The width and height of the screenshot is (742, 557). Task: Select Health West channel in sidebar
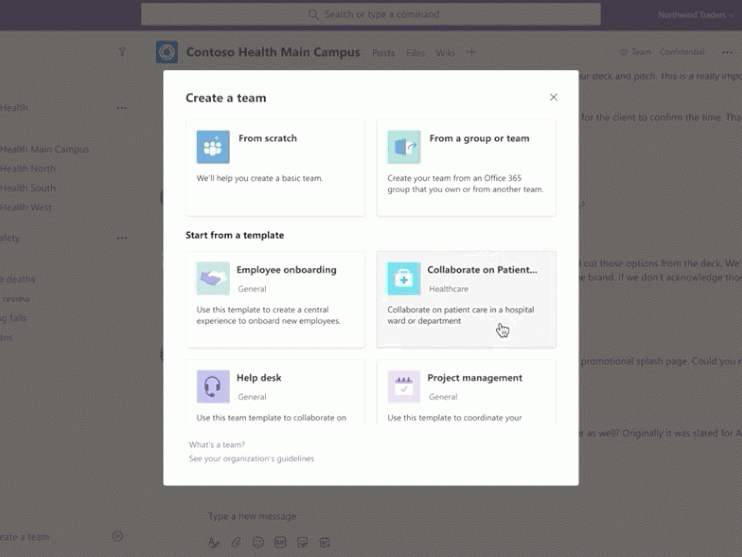click(26, 207)
